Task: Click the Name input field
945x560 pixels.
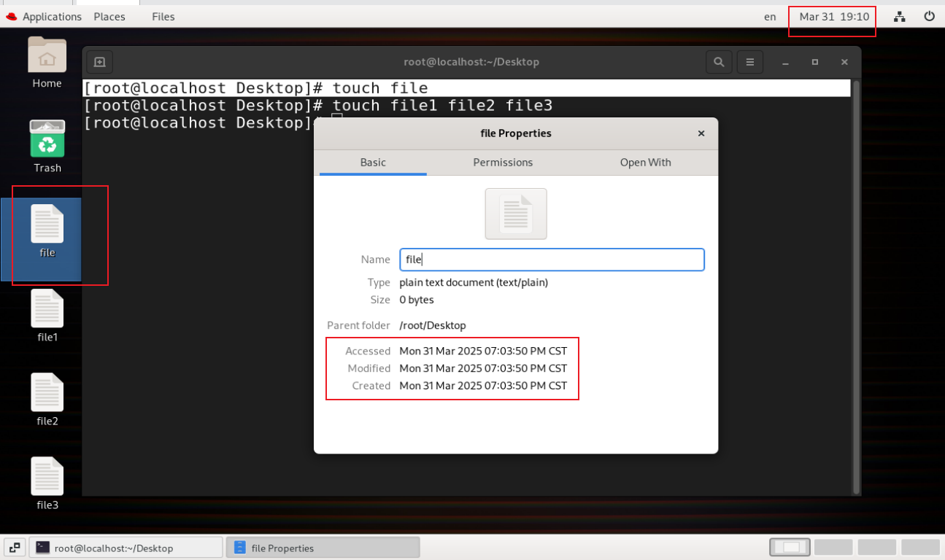Action: click(x=552, y=260)
